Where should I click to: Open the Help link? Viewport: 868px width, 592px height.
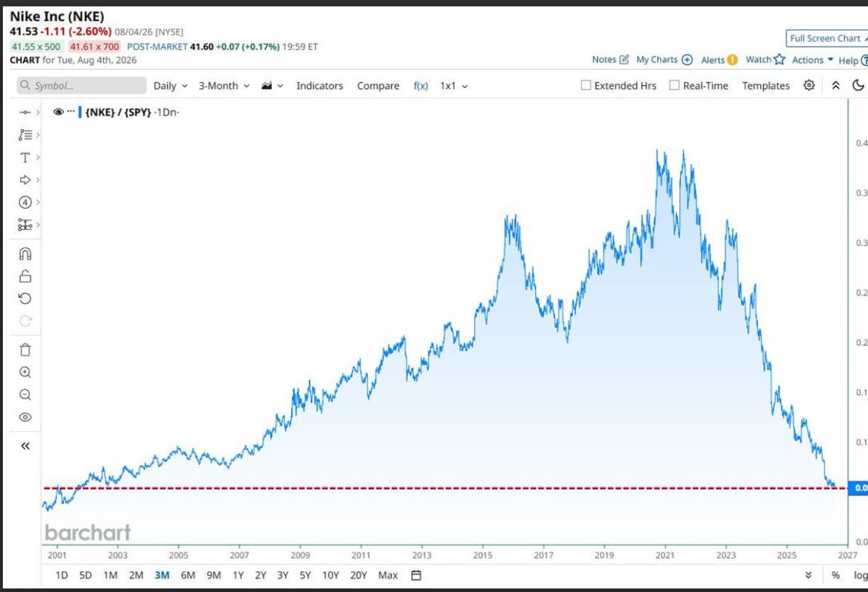pos(853,60)
